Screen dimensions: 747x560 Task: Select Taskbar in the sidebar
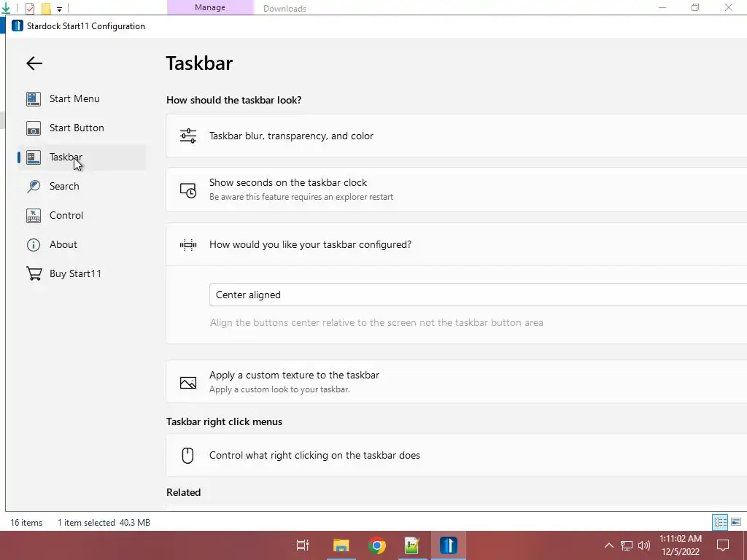click(82, 157)
